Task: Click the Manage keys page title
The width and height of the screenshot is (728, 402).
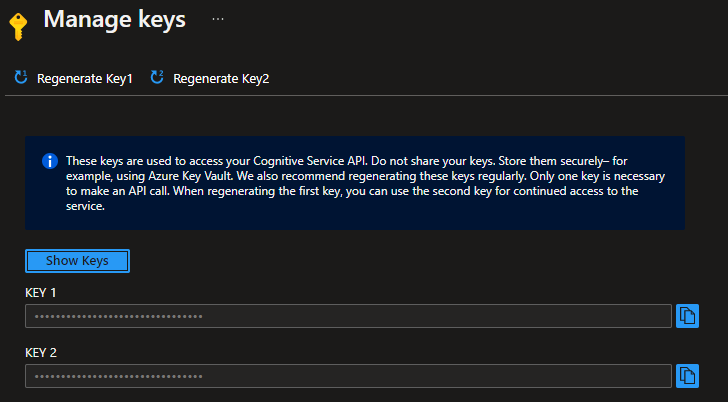Action: pos(114,20)
